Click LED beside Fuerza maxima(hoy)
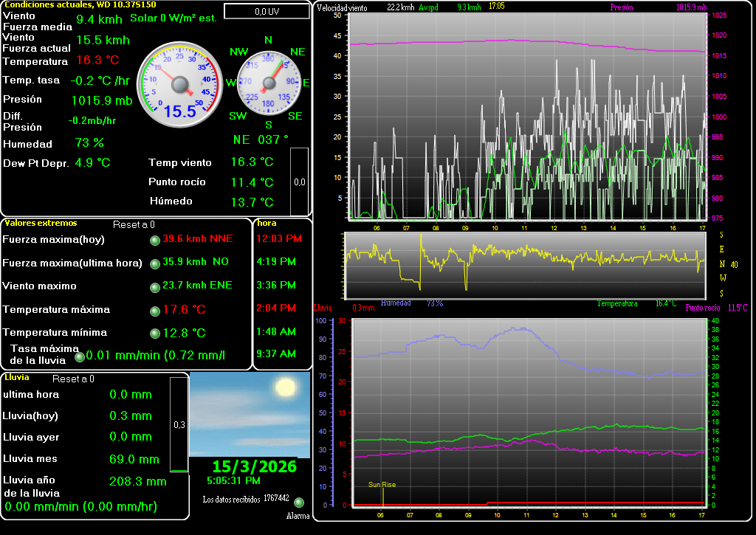 click(155, 240)
